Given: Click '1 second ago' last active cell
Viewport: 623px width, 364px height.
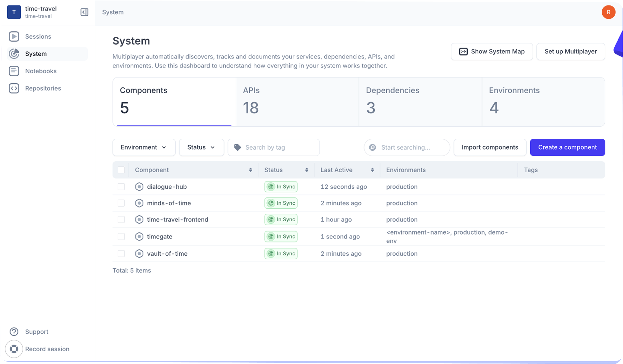Looking at the screenshot, I should coord(340,237).
